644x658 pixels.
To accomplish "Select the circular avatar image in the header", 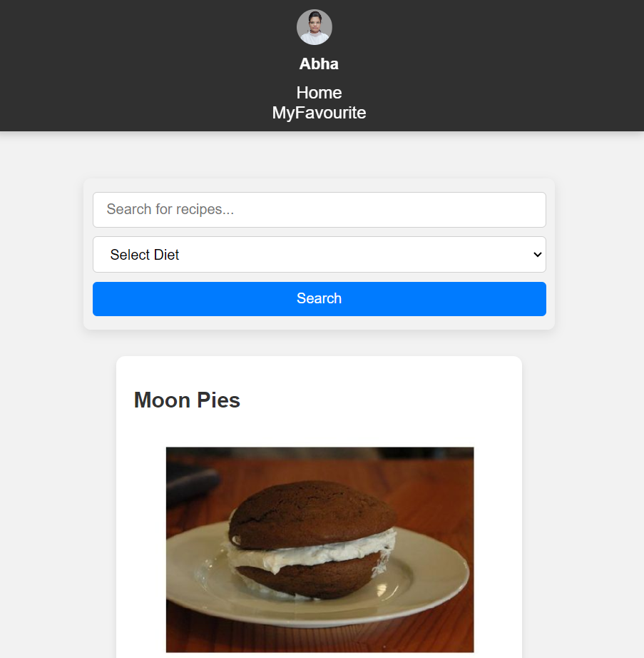I will [x=314, y=26].
